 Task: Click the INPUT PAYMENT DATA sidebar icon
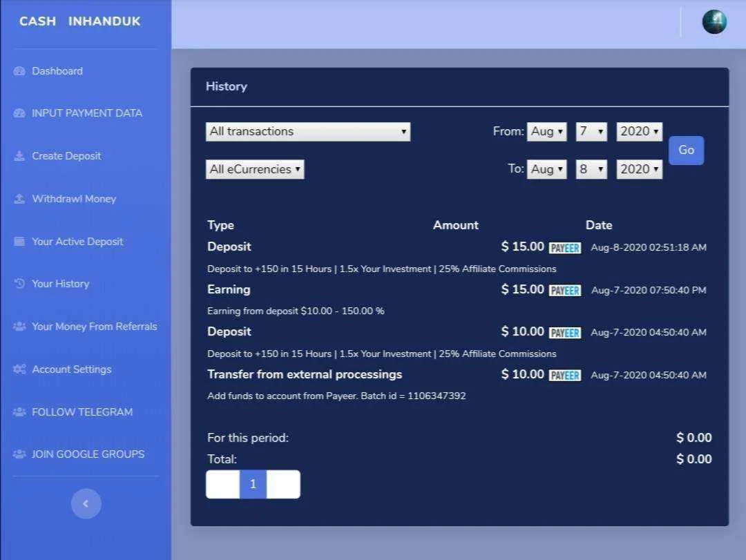19,113
